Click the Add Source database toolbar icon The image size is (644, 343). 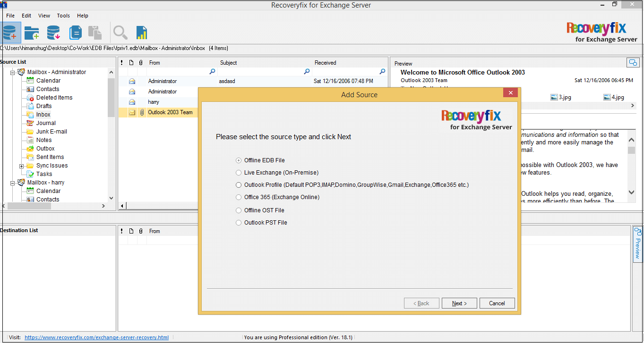(9, 33)
